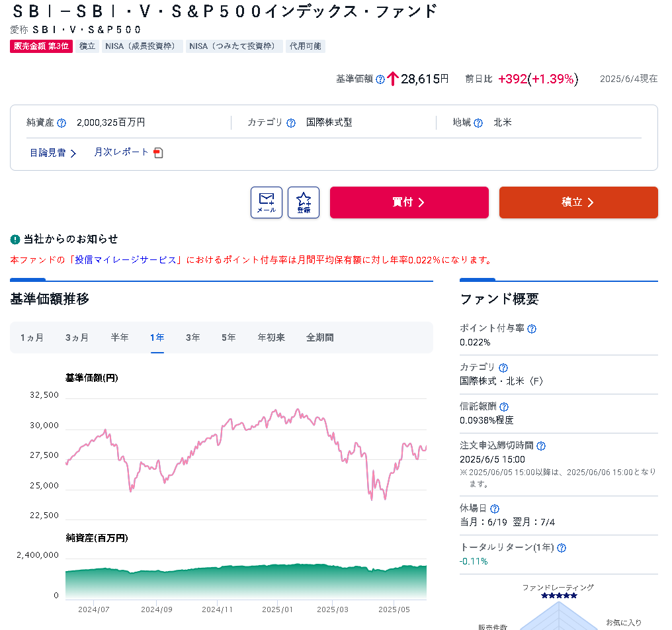672x630 pixels.
Task: Click the 当月：6/19 holiday date text
Action: (x=483, y=522)
